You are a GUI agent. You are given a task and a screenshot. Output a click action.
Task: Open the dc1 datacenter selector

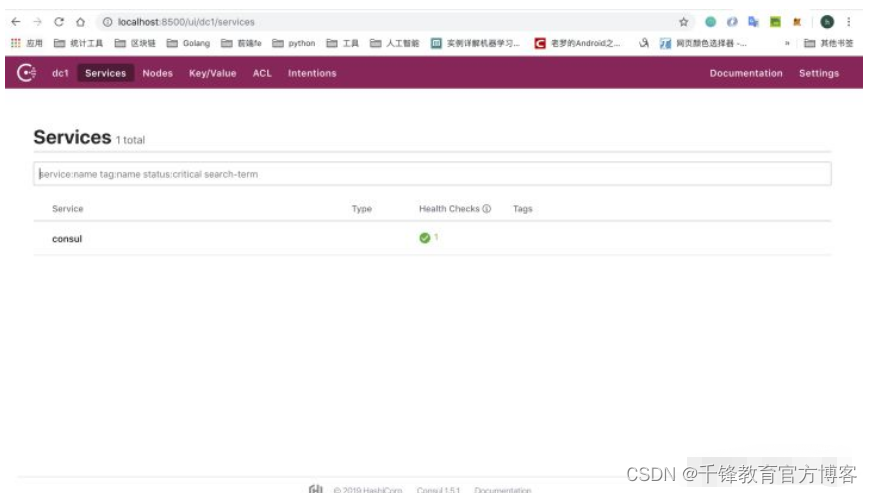(x=60, y=73)
